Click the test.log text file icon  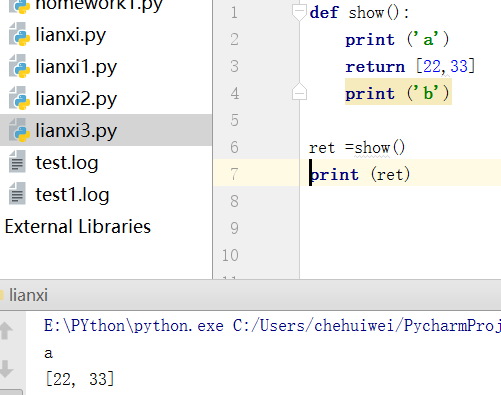17,162
